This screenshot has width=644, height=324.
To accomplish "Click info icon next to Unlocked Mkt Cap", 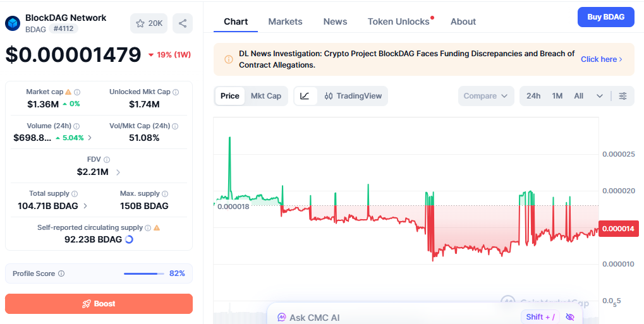I will [176, 92].
